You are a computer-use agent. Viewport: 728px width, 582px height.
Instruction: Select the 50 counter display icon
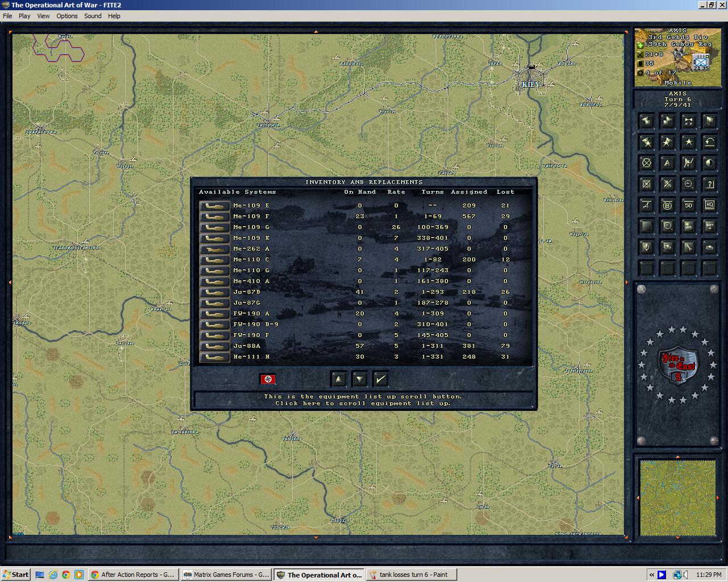pyautogui.click(x=689, y=205)
